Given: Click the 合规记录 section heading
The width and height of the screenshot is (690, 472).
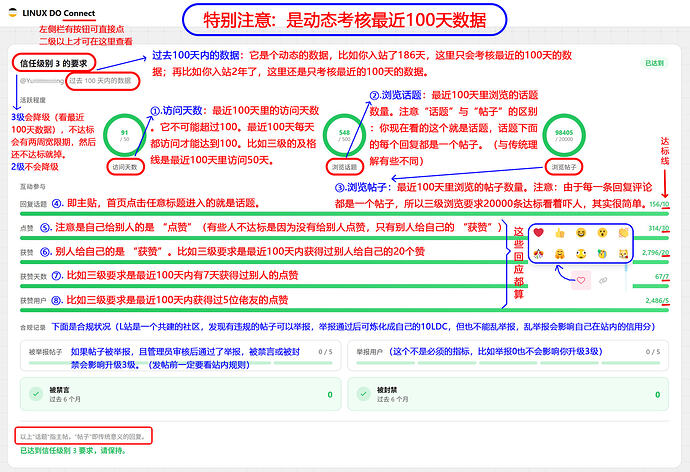Looking at the screenshot, I should pos(33,327).
